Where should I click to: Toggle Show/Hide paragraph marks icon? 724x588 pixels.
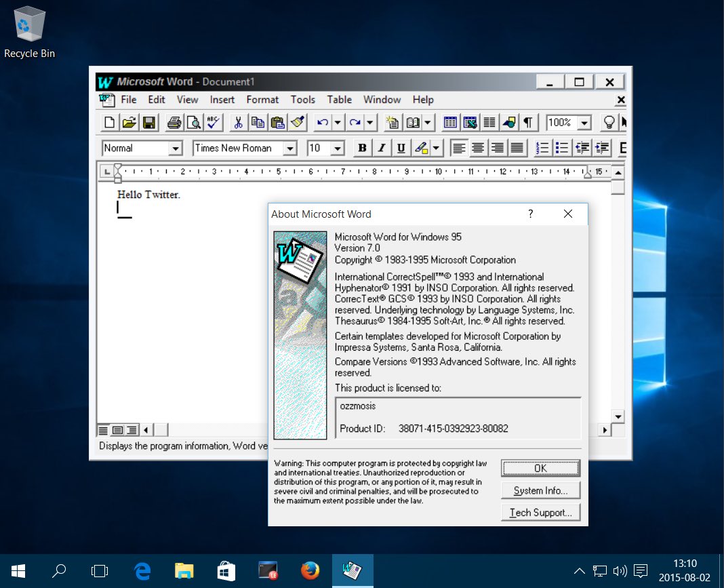tap(528, 122)
